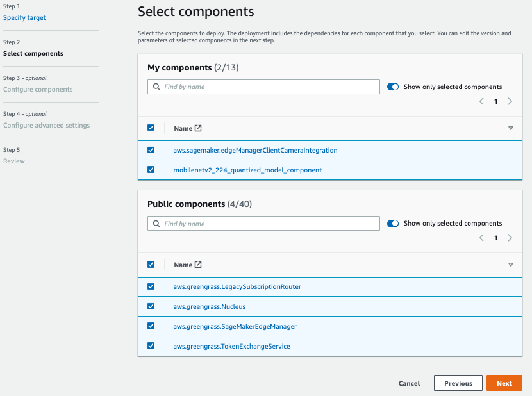Uncheck aws.greengrass.TokenExchangeService checkbox
Image resolution: width=532 pixels, height=396 pixels.
151,346
